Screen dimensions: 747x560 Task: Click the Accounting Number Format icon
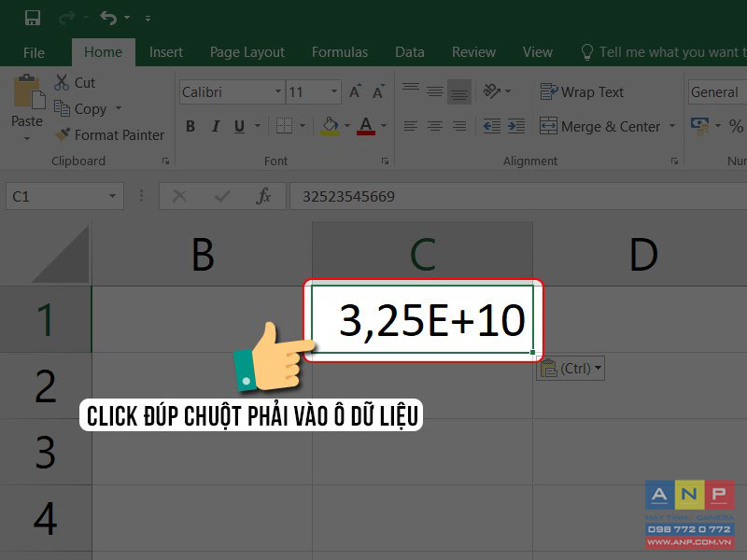pos(699,126)
